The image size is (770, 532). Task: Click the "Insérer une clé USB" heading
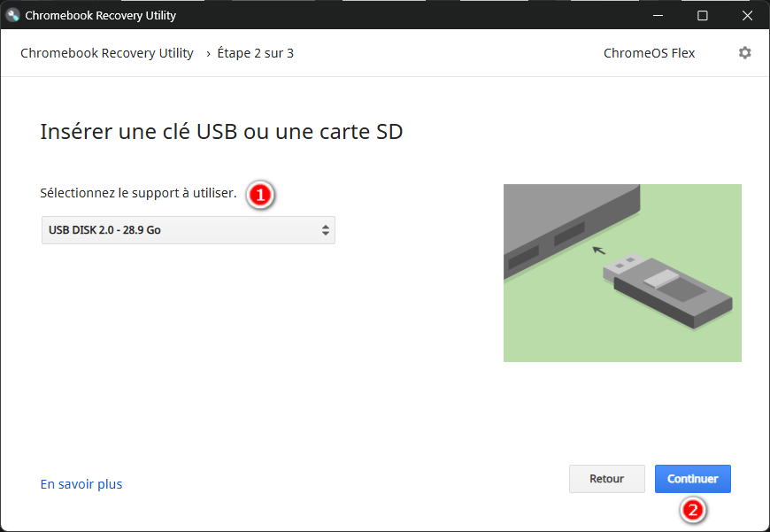click(221, 133)
